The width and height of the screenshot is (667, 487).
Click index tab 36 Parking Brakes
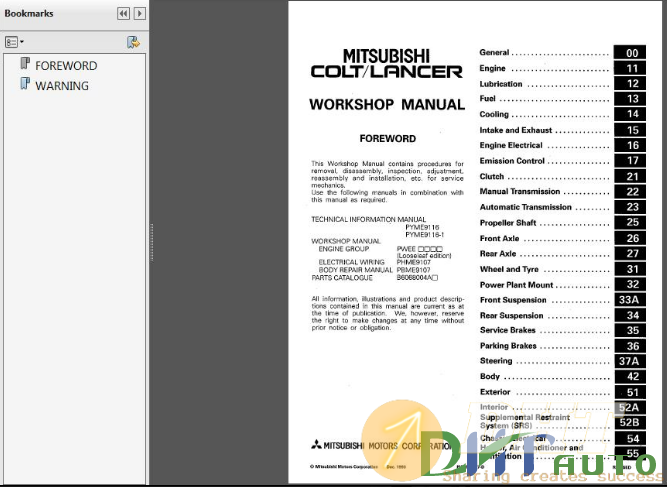tap(630, 346)
